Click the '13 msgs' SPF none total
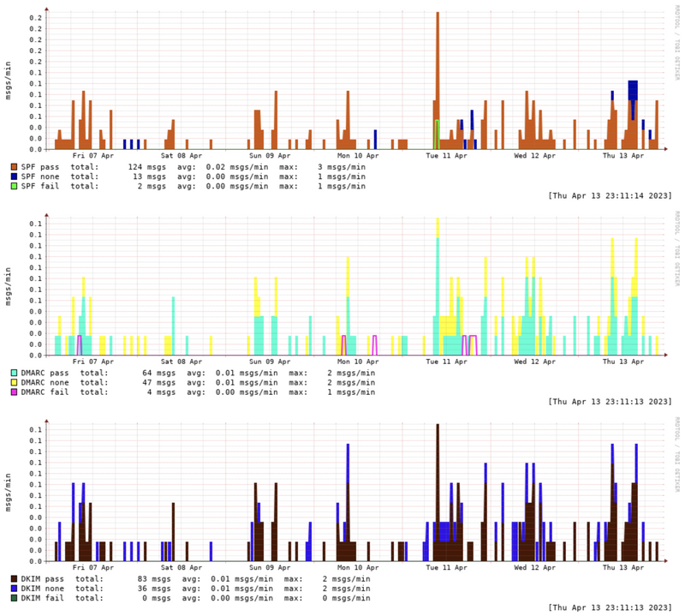Image resolution: width=685 pixels, height=616 pixels. [x=149, y=176]
